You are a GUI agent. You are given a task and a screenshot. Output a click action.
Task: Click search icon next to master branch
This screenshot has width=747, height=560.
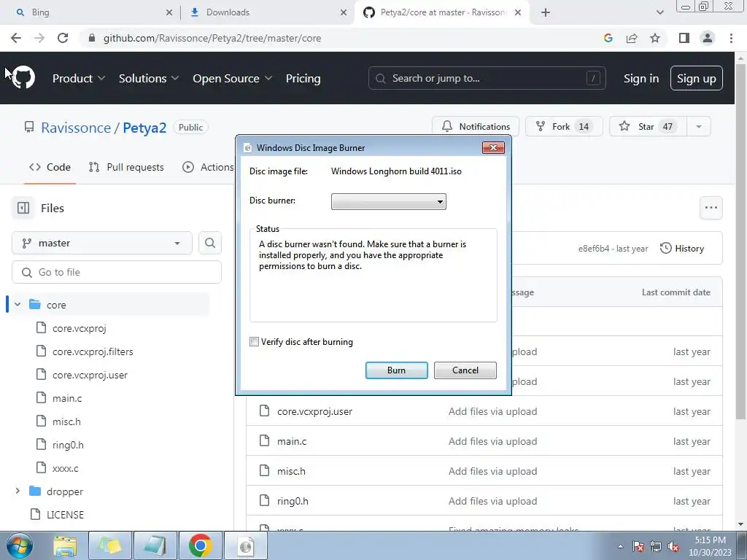210,243
